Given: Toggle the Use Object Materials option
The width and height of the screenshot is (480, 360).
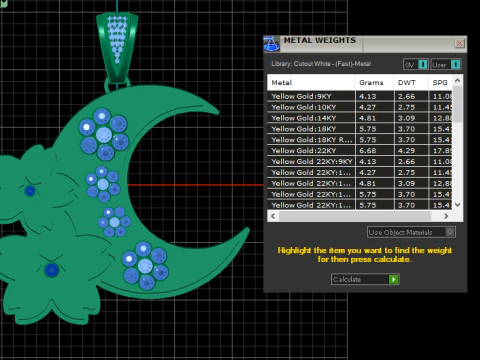Looking at the screenshot, I should coord(411,232).
